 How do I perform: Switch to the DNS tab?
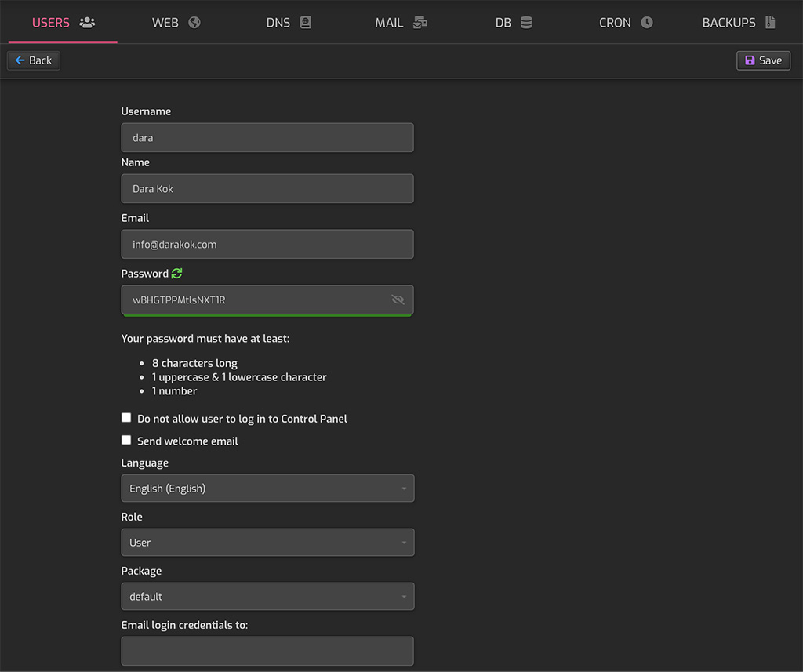pos(289,23)
